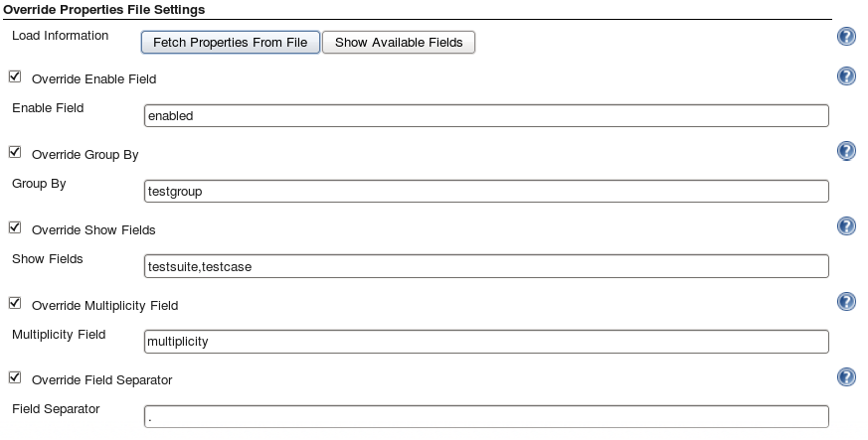Open help for Load Information row
Viewport: 868px width, 440px height.
click(x=846, y=37)
